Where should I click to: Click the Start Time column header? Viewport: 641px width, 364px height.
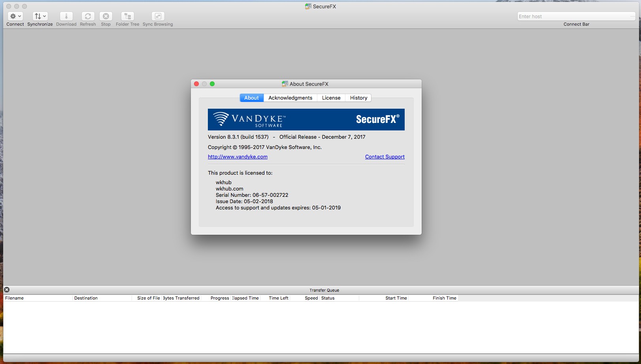(x=384, y=298)
